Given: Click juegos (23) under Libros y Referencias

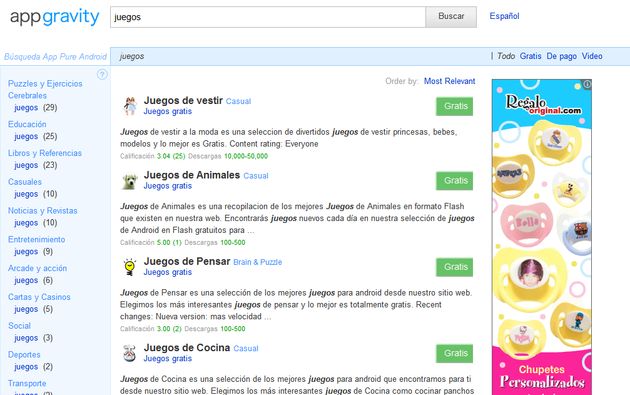Looking at the screenshot, I should coord(36,166).
